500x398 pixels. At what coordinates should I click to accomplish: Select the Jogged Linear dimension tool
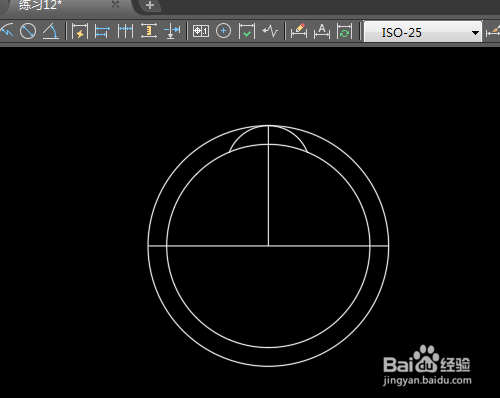270,31
